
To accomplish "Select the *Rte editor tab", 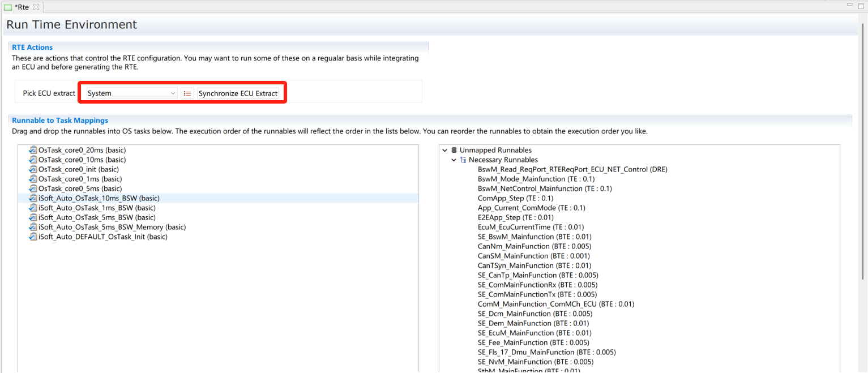I will (x=22, y=7).
